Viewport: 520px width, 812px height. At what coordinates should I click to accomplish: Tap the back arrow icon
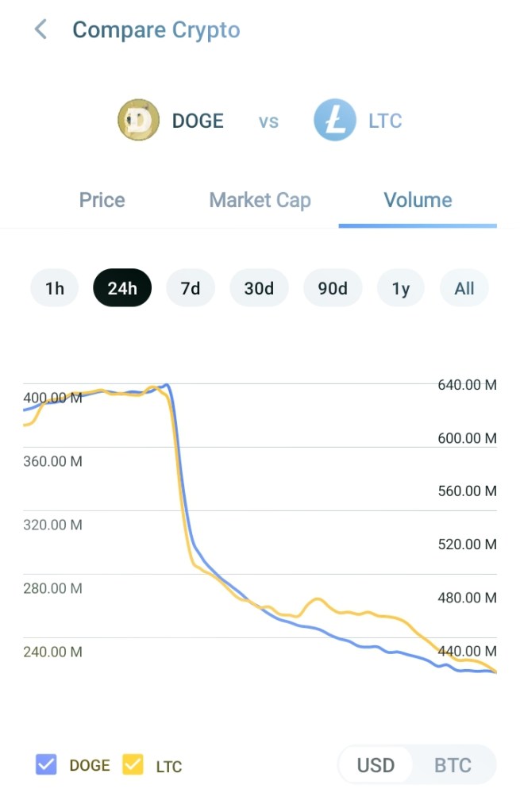tap(40, 30)
